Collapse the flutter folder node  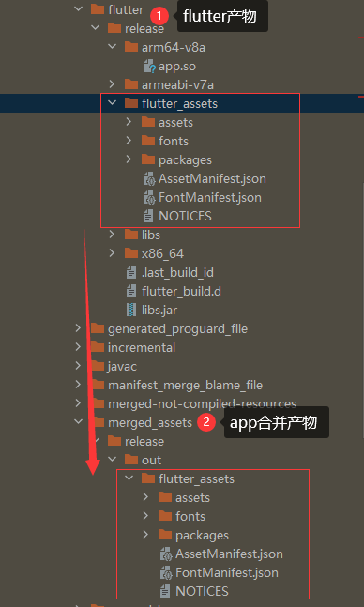click(78, 8)
